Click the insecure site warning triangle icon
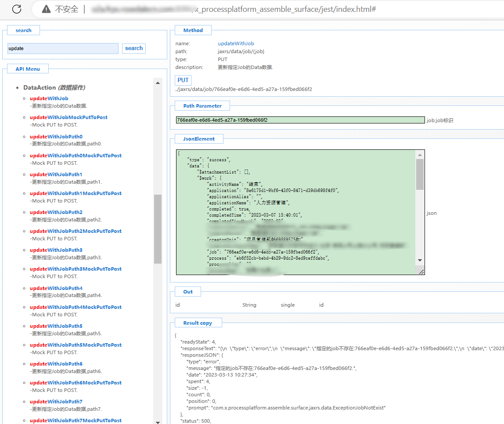Image resolution: width=504 pixels, height=424 pixels. [x=46, y=9]
